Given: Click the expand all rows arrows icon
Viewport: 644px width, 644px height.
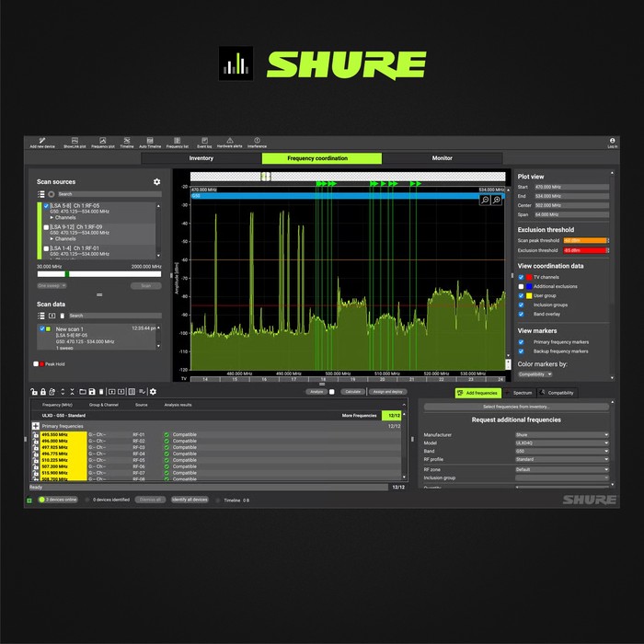Looking at the screenshot, I should coord(63,392).
